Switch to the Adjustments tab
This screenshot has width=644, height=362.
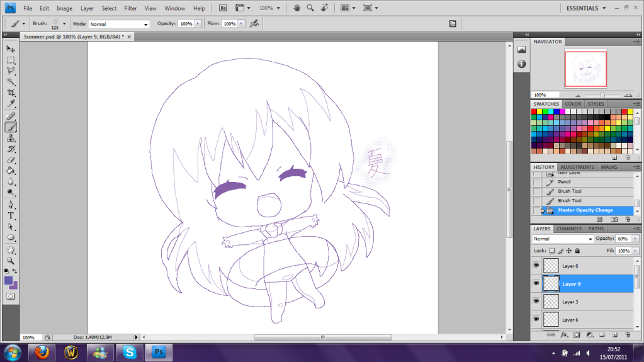coord(577,167)
